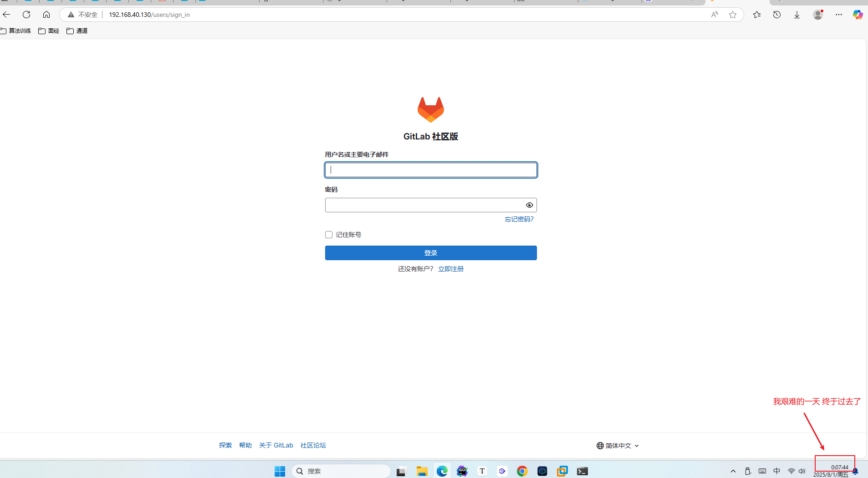Open GoLand from the taskbar
Image resolution: width=868 pixels, height=478 pixels.
pyautogui.click(x=462, y=471)
